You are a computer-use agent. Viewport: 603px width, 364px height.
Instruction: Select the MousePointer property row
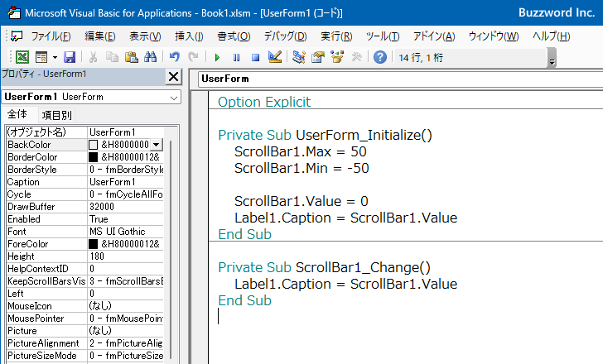pyautogui.click(x=84, y=318)
